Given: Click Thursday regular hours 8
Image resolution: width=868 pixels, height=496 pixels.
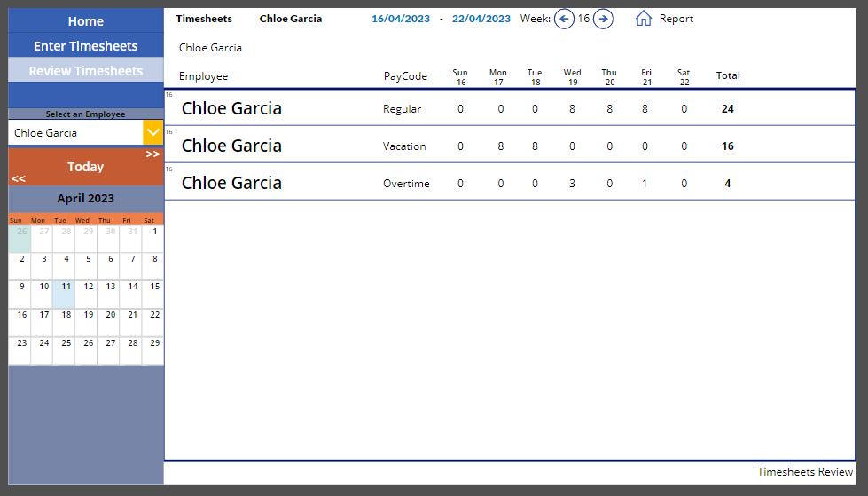Looking at the screenshot, I should (609, 109).
